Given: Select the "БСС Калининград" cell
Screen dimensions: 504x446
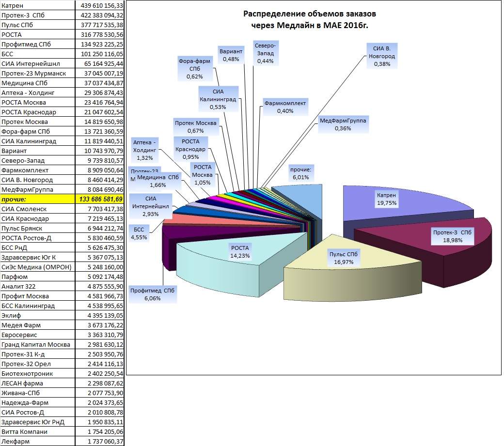Looking at the screenshot, I should tap(38, 306).
